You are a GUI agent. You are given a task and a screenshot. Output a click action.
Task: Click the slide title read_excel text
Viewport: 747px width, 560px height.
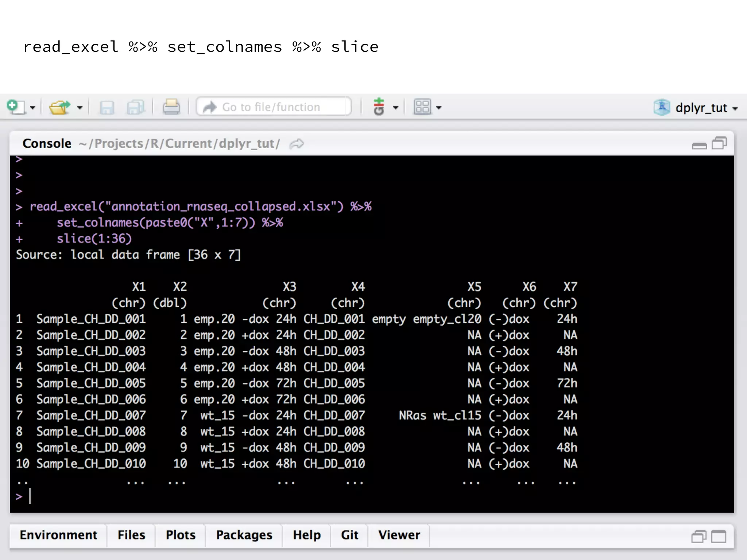tap(71, 47)
